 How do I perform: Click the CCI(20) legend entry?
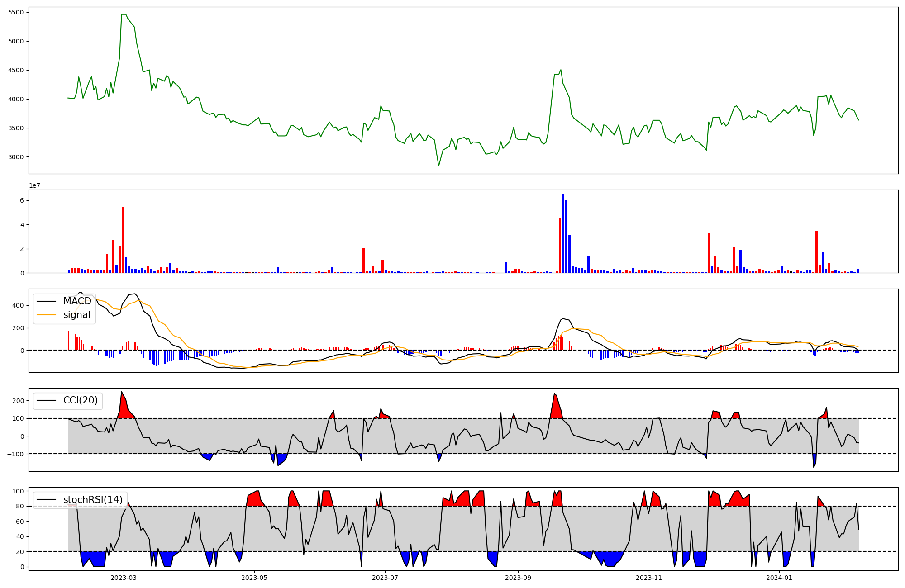pyautogui.click(x=81, y=400)
